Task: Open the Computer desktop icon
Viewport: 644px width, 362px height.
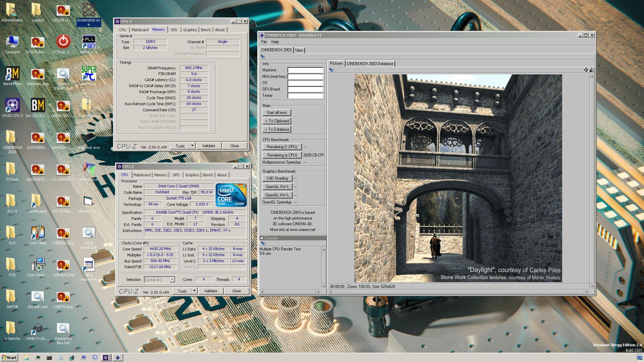Action: (12, 44)
